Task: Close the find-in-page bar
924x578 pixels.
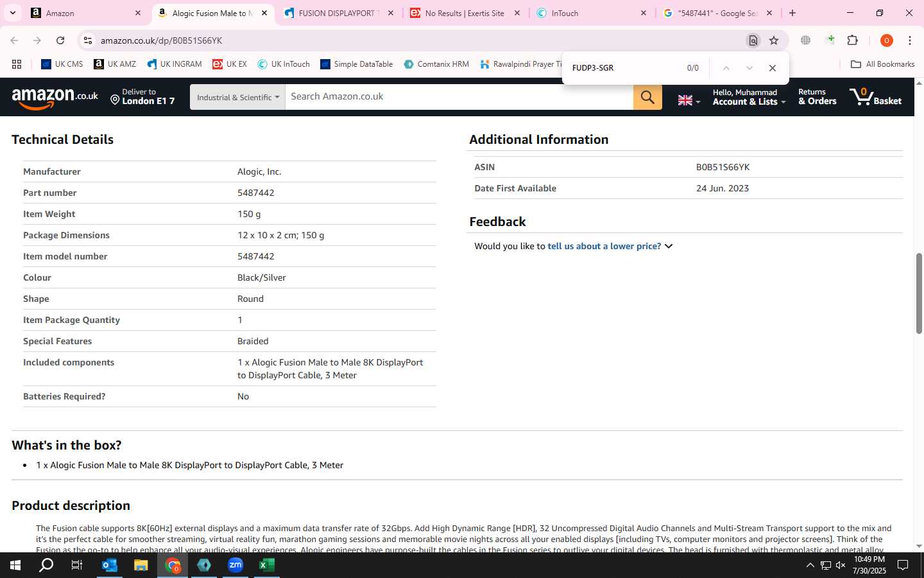Action: (773, 68)
